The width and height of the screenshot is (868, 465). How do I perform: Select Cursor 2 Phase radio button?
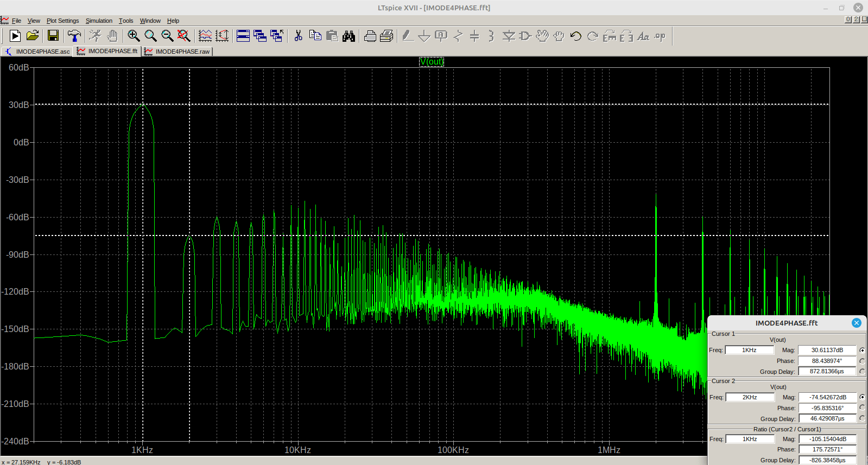(x=862, y=407)
